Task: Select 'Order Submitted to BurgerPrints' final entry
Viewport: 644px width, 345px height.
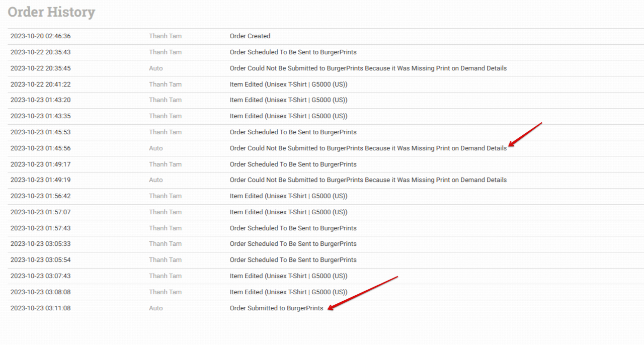Action: (276, 308)
